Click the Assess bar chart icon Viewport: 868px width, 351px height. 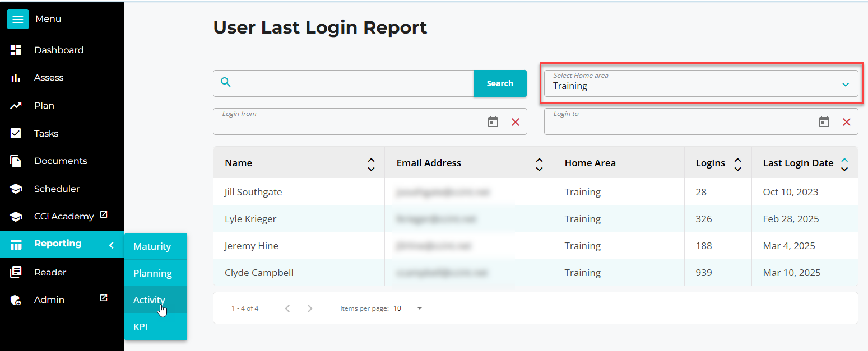tap(16, 78)
